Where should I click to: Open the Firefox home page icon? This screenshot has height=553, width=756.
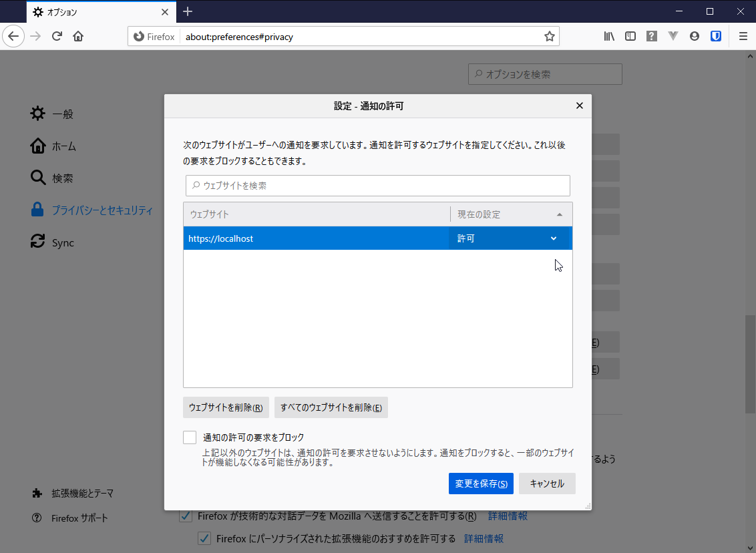click(78, 37)
